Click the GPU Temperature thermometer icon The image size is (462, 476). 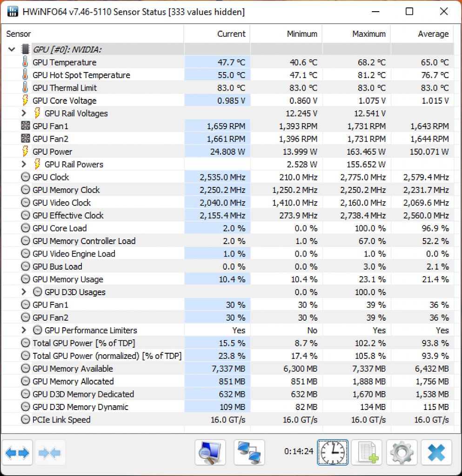point(25,62)
